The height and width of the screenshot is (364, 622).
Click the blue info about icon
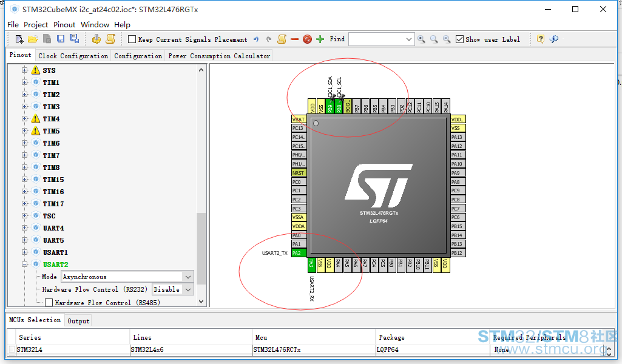pos(554,39)
